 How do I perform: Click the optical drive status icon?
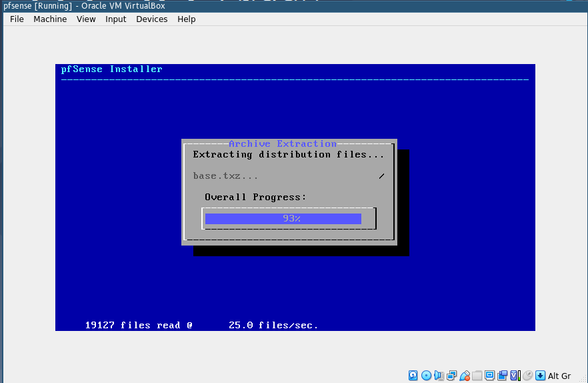point(426,376)
